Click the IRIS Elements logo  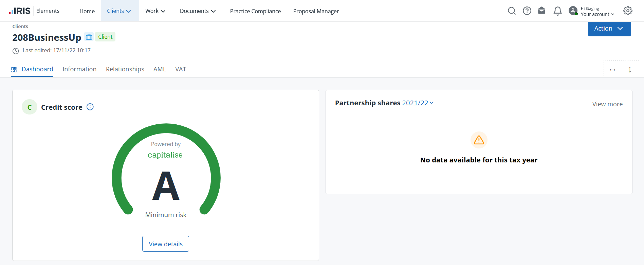coord(34,11)
